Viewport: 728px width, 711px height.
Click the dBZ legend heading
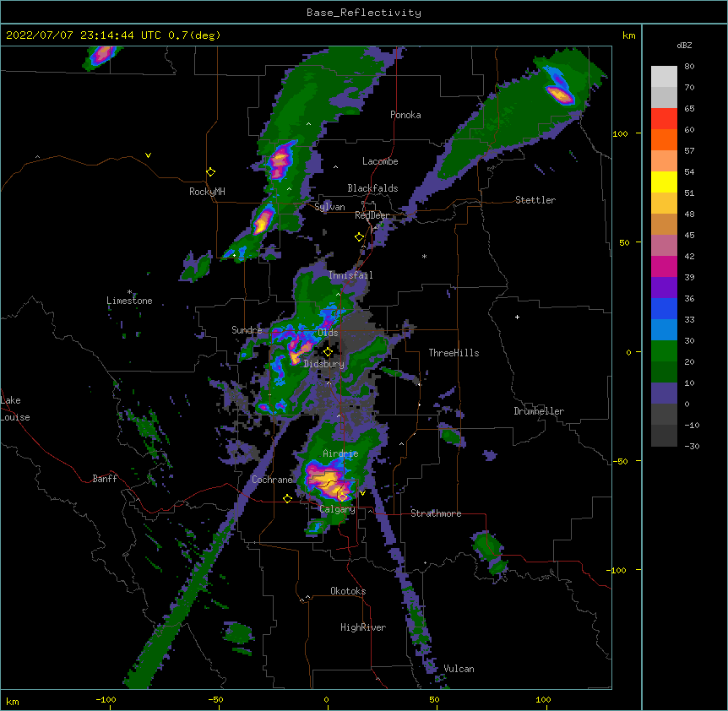[x=684, y=45]
